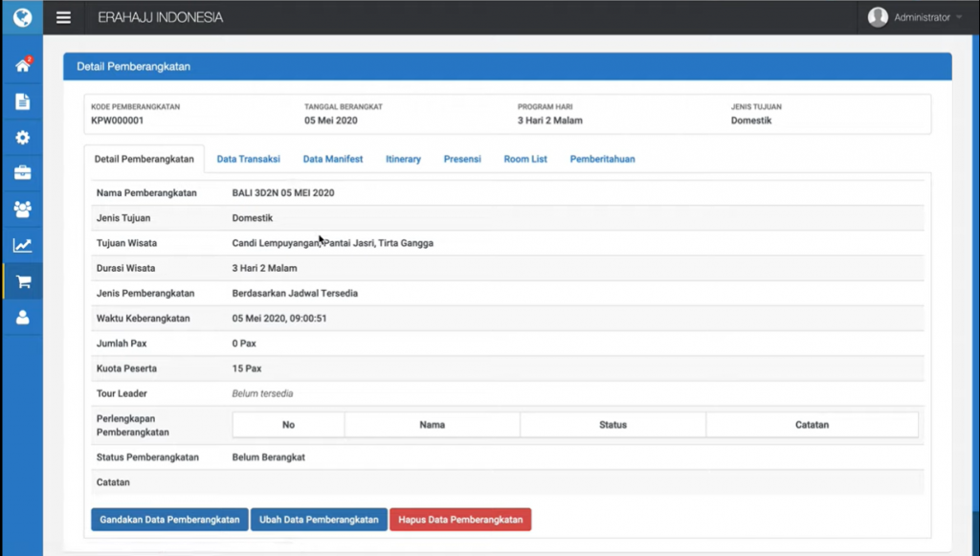The image size is (980, 556).
Task: Select the shopping cart sidebar icon
Action: pos(22,281)
